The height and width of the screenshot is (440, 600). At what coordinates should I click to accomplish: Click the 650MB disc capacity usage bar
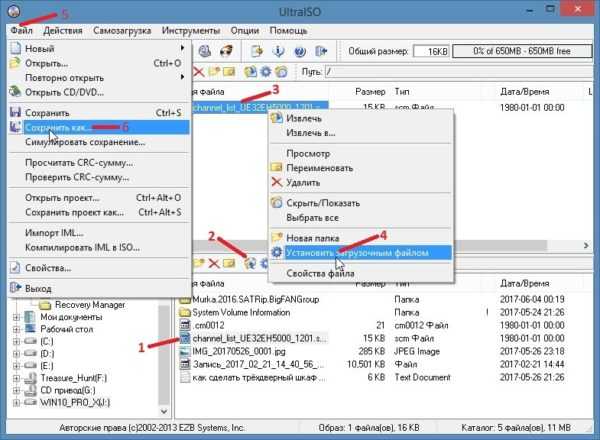[522, 50]
